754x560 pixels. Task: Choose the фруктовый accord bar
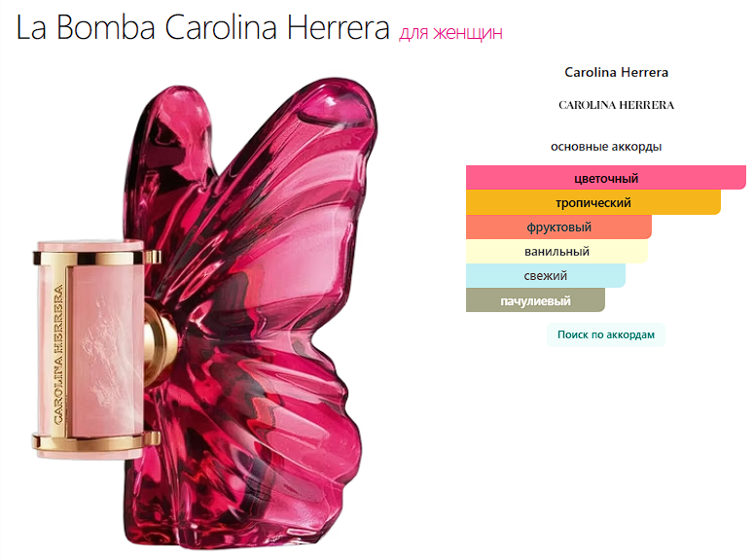click(x=558, y=227)
